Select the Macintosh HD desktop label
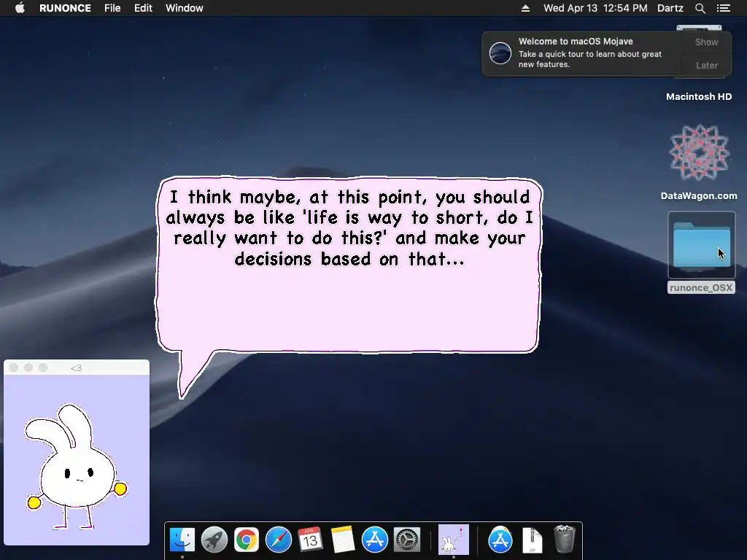 tap(699, 97)
